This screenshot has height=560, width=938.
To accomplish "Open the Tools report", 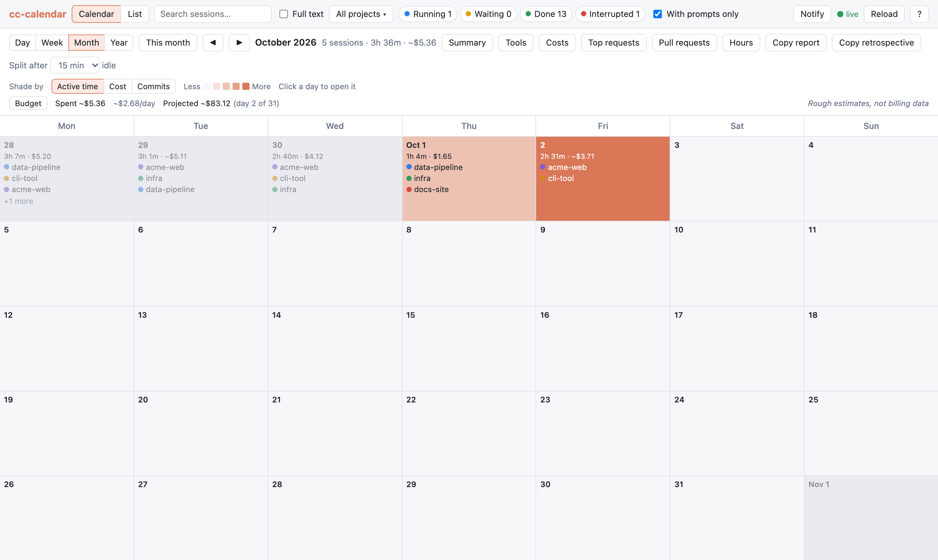I will [516, 43].
